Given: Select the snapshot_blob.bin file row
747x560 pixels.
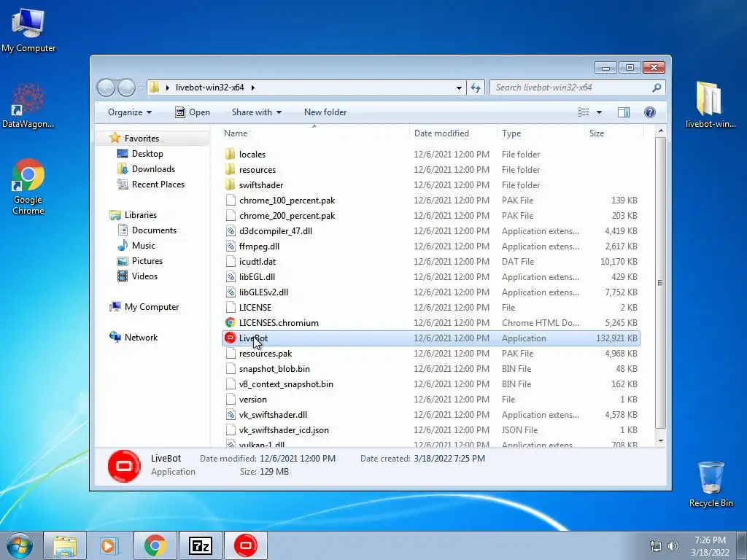Looking at the screenshot, I should (430, 368).
